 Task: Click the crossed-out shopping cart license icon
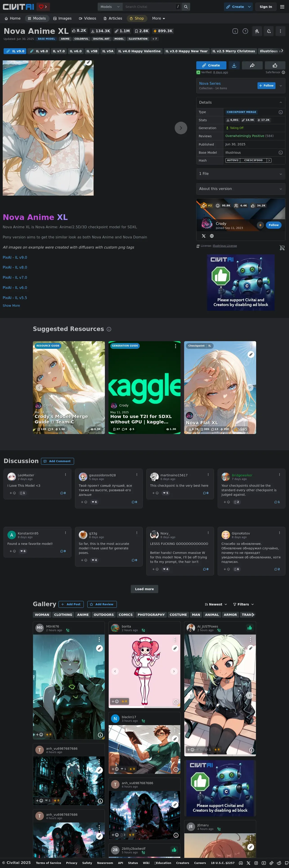(282, 248)
